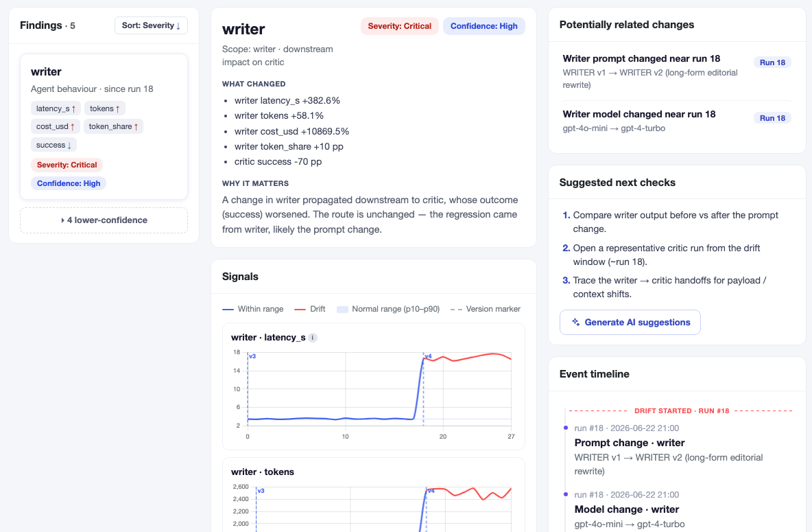Image resolution: width=812 pixels, height=532 pixels.
Task: Click the sparkle icon in Generate AI suggestions
Action: coord(576,322)
